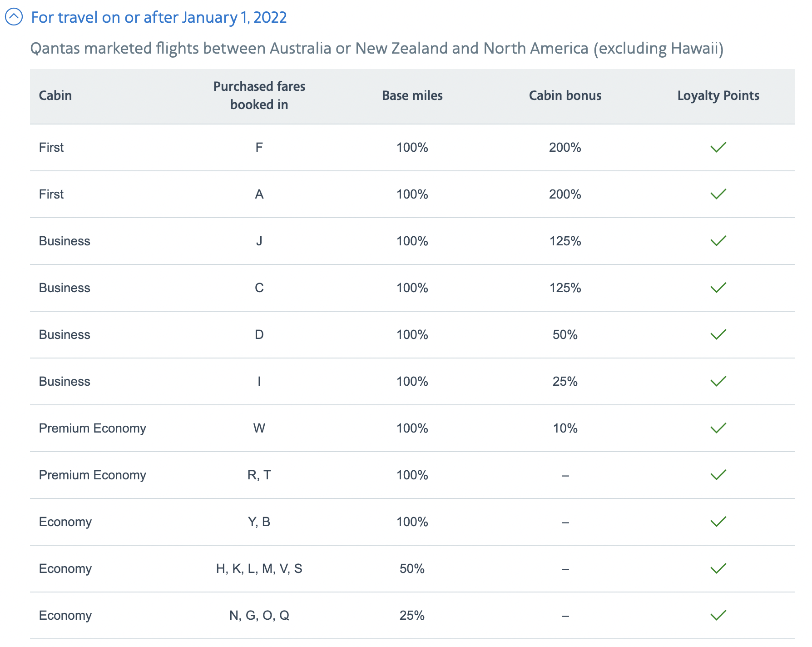
Task: Select fare class 'F' cell
Action: pyautogui.click(x=259, y=147)
